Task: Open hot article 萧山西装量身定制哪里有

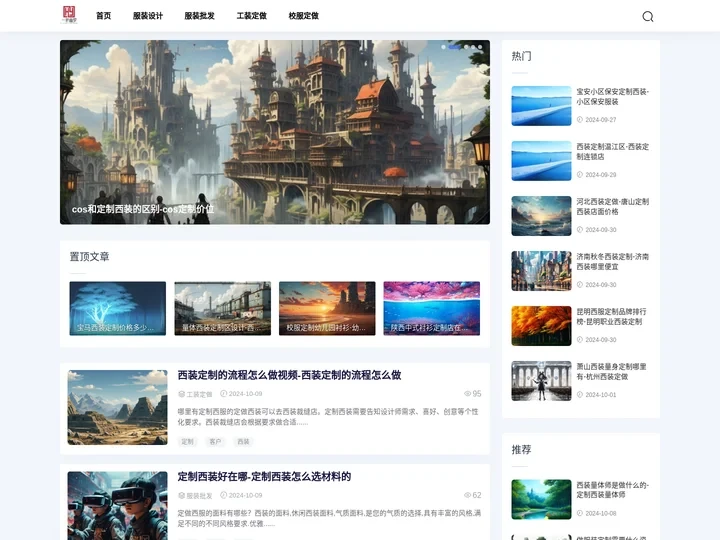Action: (x=612, y=371)
